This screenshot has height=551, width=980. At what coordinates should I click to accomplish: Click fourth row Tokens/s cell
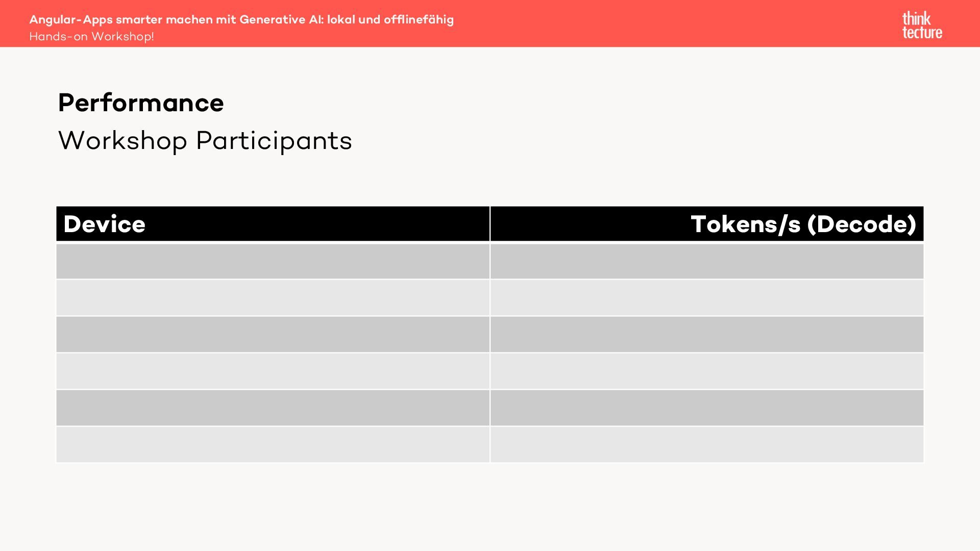pyautogui.click(x=707, y=371)
